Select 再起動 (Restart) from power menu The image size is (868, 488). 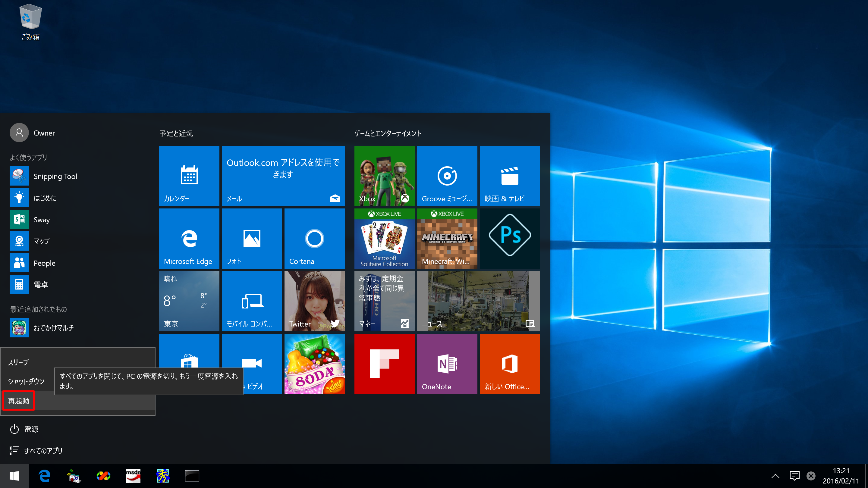77,401
